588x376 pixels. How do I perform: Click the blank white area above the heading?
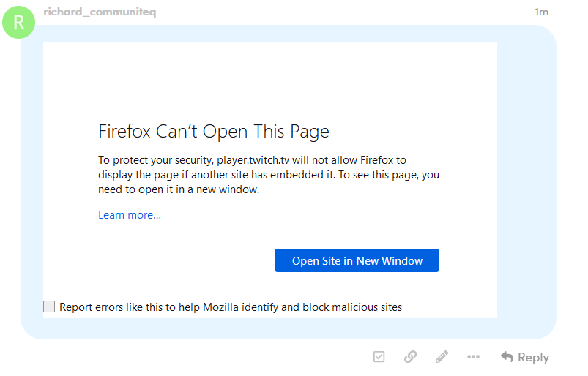point(270,79)
